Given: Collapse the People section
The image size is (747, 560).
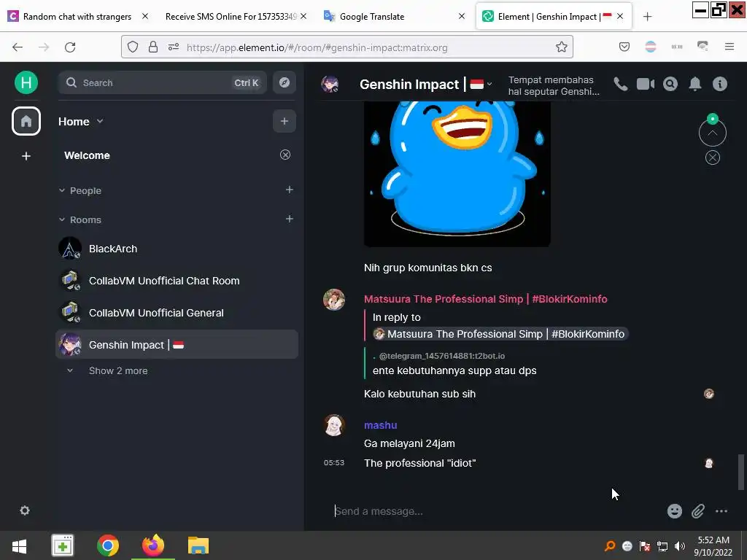Looking at the screenshot, I should 80,190.
